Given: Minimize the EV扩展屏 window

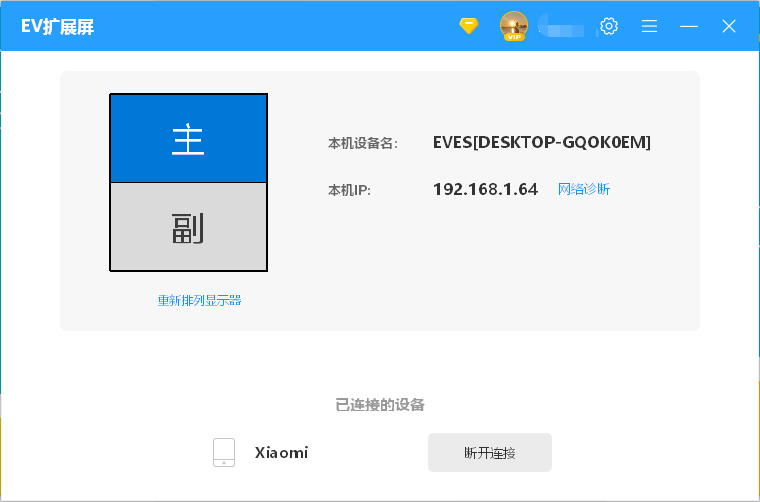Looking at the screenshot, I should pyautogui.click(x=689, y=26).
